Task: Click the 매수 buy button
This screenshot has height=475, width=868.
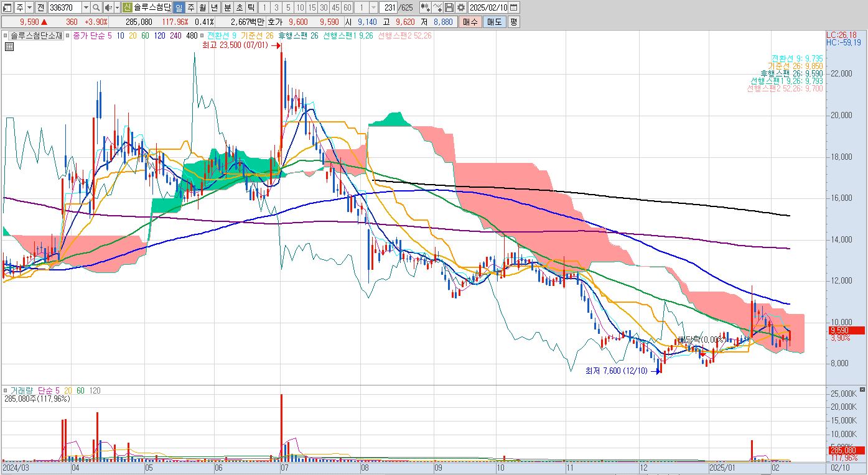Action: [469, 22]
